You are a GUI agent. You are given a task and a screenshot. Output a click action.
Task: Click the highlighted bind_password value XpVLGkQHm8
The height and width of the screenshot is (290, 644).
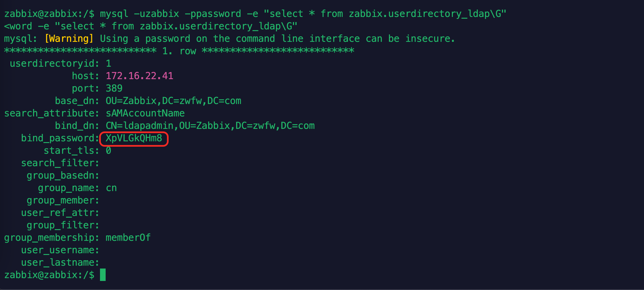pyautogui.click(x=134, y=138)
